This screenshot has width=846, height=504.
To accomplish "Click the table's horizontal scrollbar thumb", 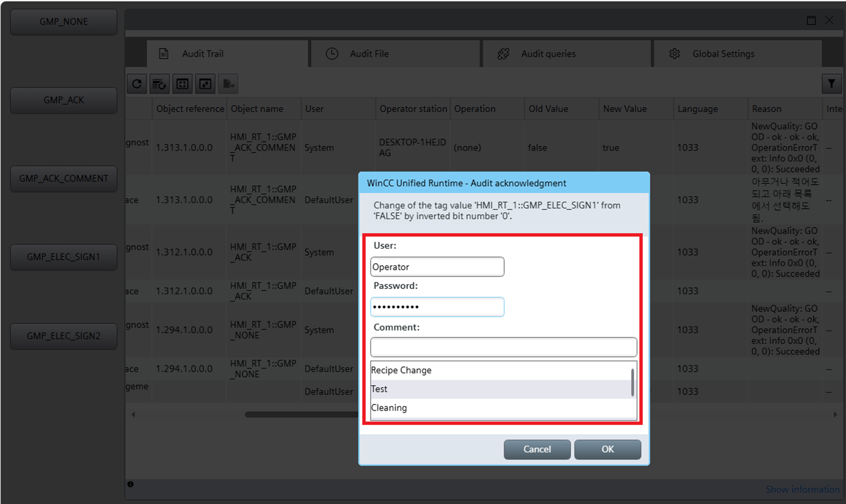I will (x=302, y=414).
